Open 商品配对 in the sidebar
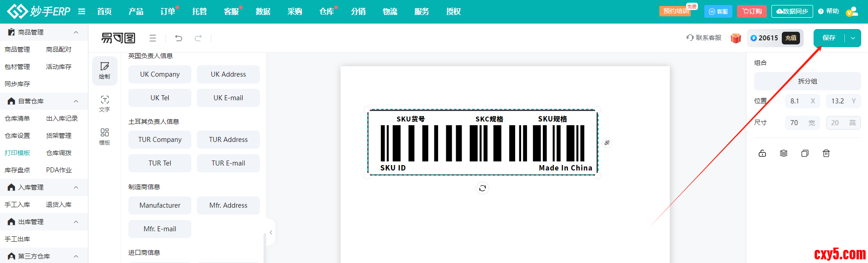This screenshot has width=868, height=263. [x=59, y=49]
